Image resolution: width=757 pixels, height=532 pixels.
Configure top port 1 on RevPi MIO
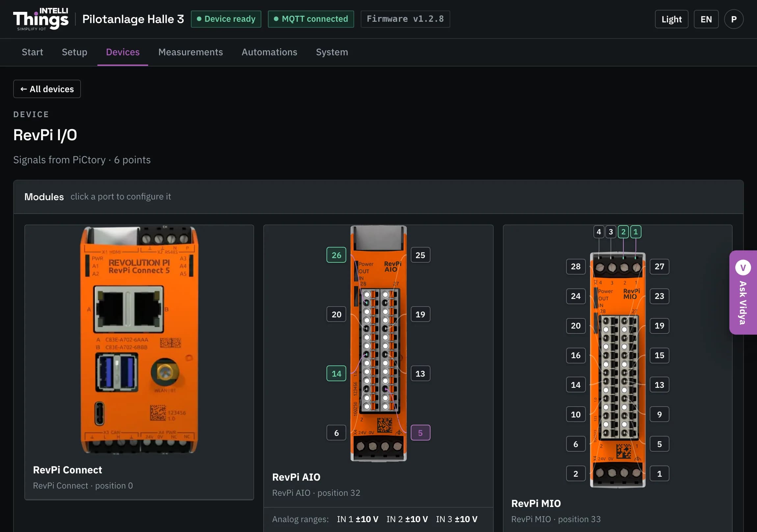click(636, 231)
